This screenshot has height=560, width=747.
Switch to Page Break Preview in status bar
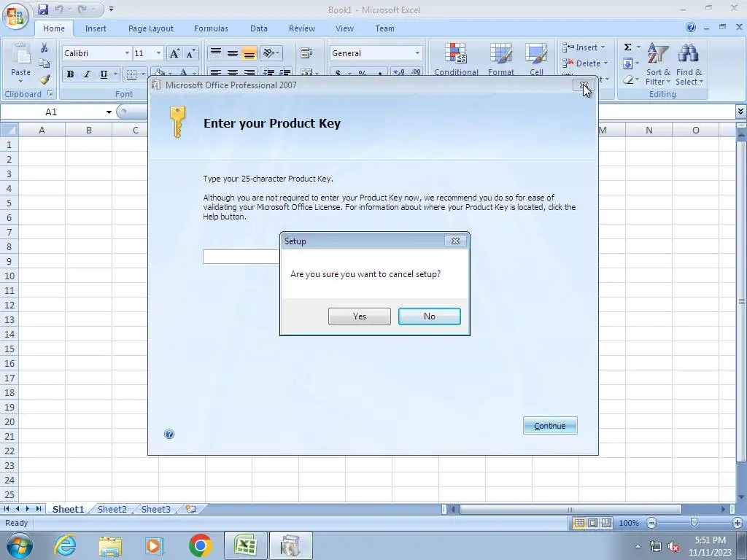tap(606, 523)
